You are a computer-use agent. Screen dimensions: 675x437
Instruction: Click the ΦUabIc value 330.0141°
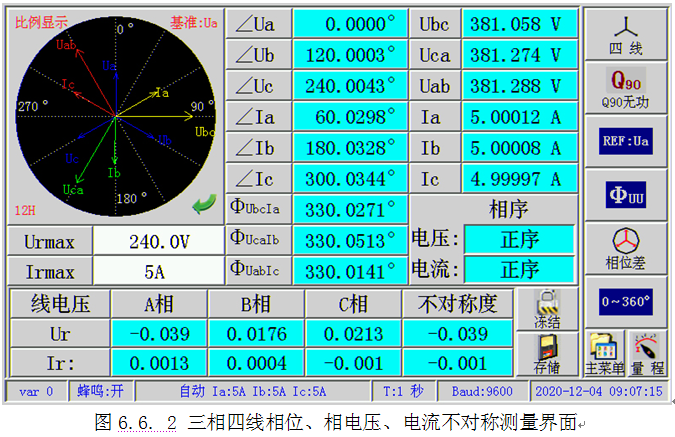350,272
